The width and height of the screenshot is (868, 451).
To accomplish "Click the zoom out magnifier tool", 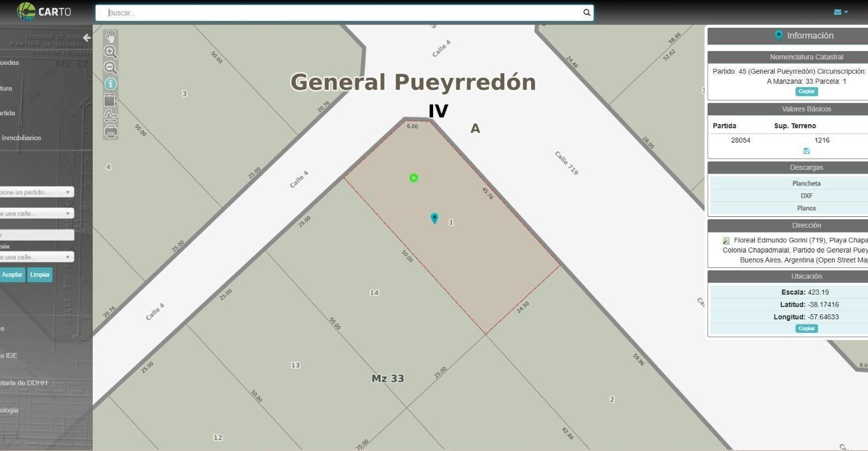I will pos(111,68).
